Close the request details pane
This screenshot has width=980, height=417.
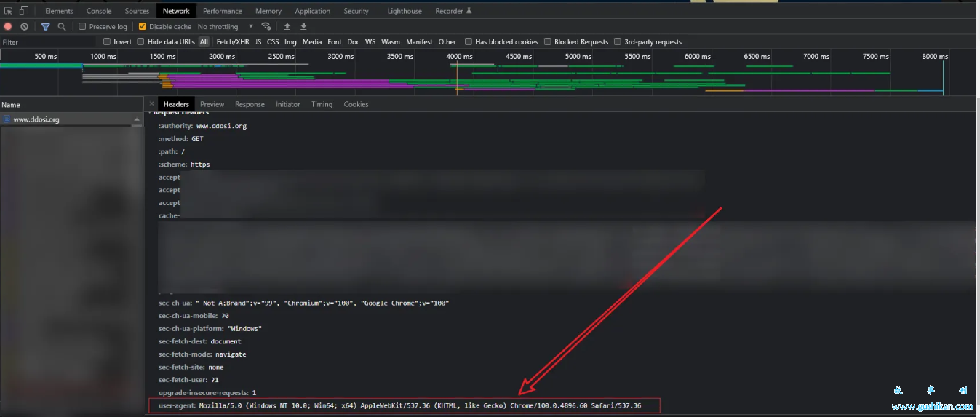click(x=151, y=104)
